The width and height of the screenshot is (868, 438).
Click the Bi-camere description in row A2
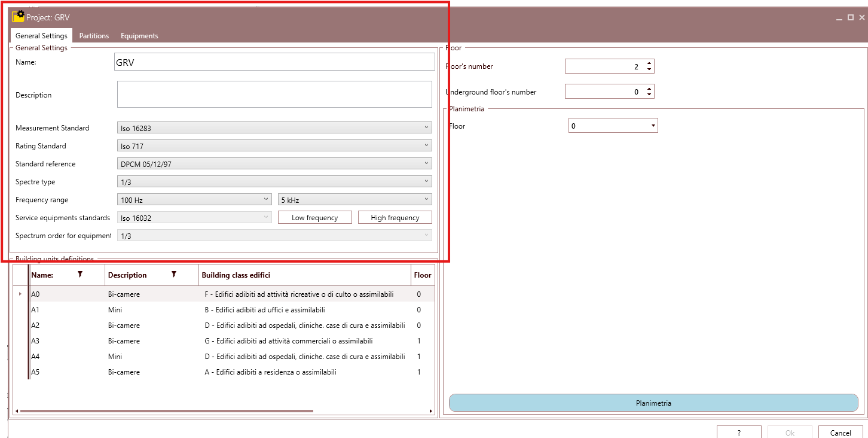(124, 326)
